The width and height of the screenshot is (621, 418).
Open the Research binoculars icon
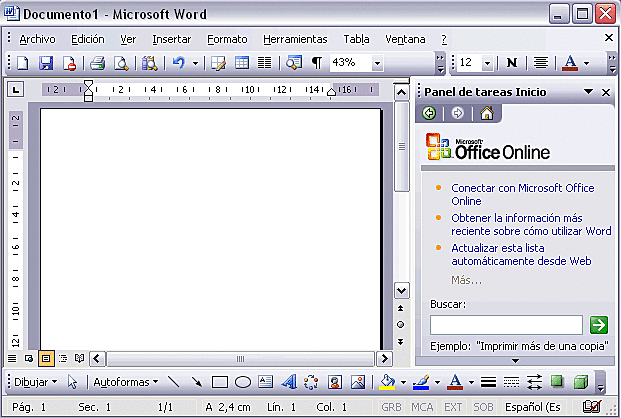tap(149, 63)
